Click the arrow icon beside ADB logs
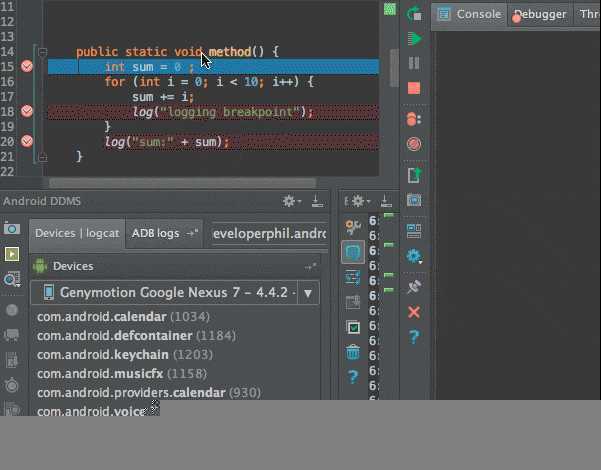This screenshot has height=470, width=601. (x=192, y=233)
